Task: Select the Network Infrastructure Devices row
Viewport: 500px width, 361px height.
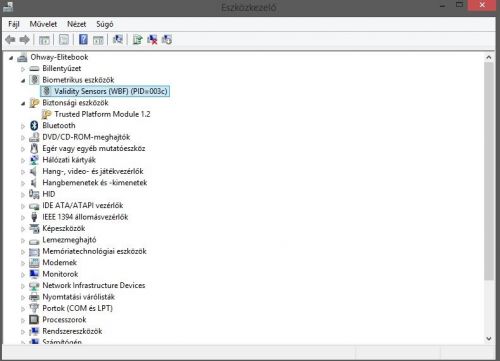Action: pos(94,285)
